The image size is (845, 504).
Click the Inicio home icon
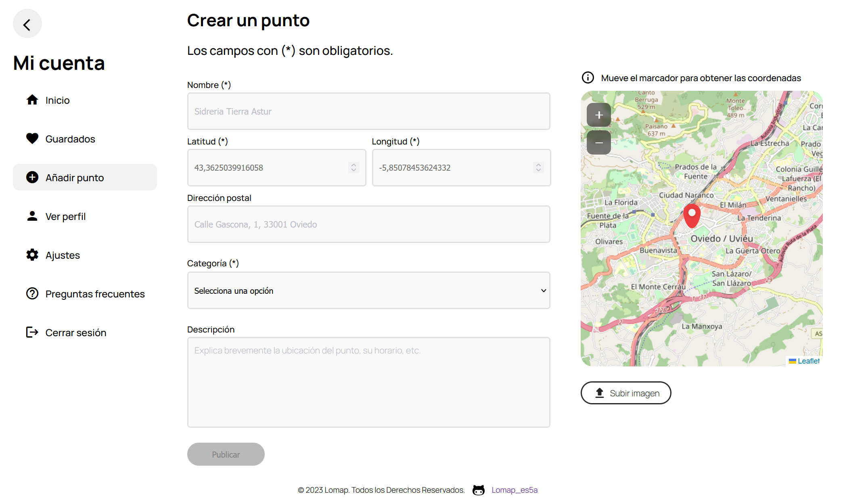click(x=32, y=100)
